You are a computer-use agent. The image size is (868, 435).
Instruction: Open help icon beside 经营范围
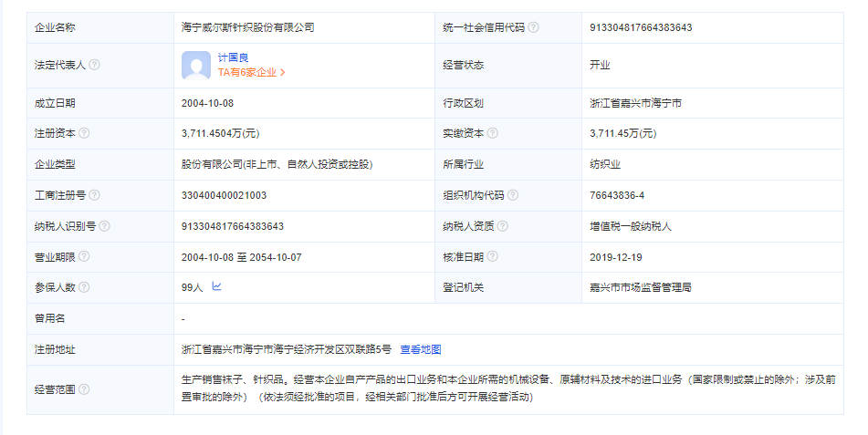pos(84,389)
